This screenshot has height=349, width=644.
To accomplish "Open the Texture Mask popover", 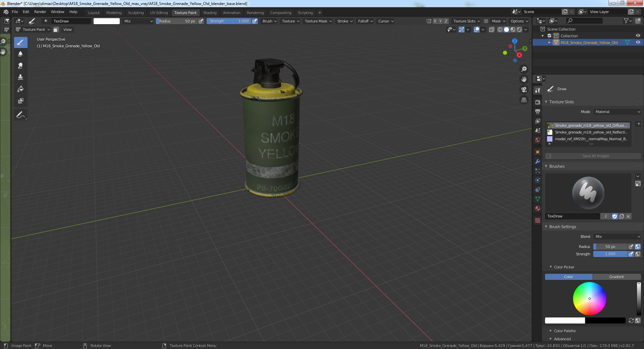I will 318,21.
